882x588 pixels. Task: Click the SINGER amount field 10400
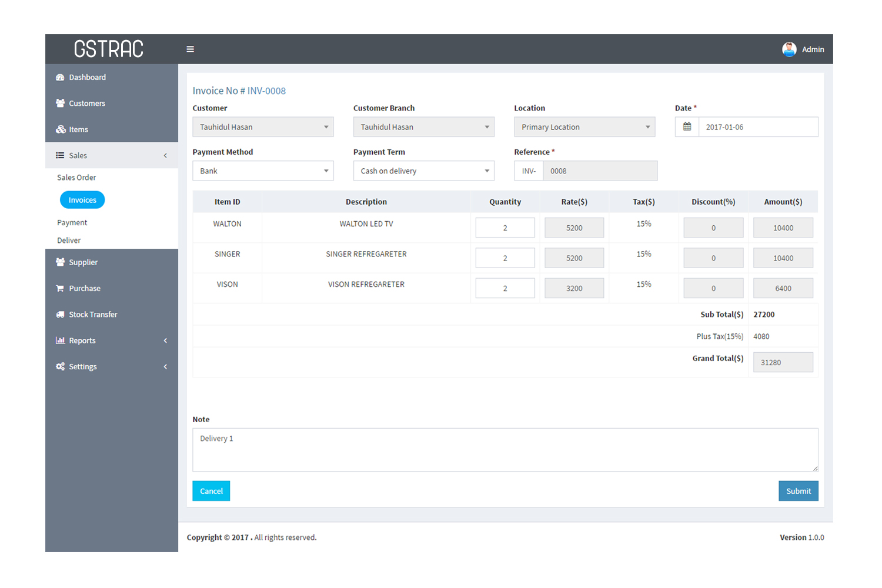783,258
